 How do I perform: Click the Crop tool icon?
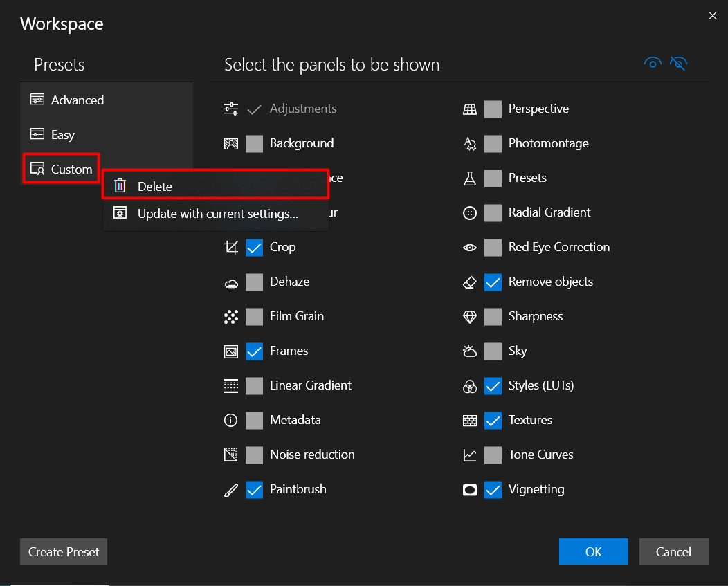pyautogui.click(x=230, y=248)
